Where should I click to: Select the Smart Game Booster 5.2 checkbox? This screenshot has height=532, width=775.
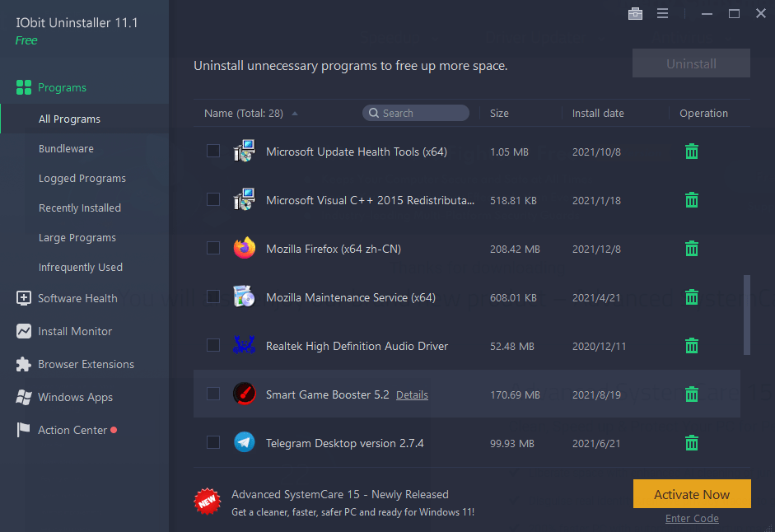tap(213, 394)
